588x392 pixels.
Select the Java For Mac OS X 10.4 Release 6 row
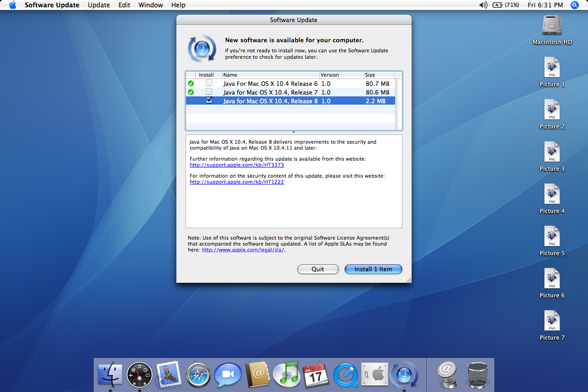pos(290,84)
